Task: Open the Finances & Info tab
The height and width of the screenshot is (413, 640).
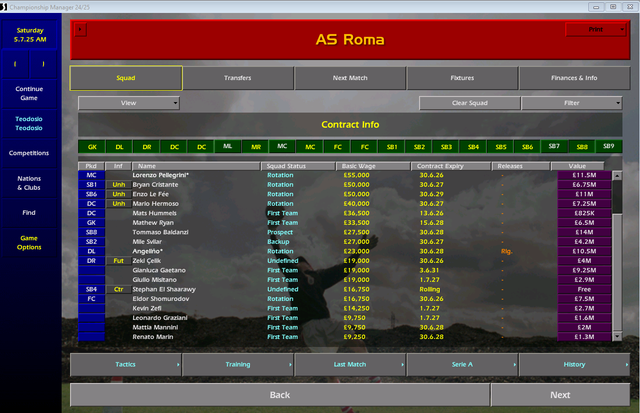Action: (x=574, y=78)
